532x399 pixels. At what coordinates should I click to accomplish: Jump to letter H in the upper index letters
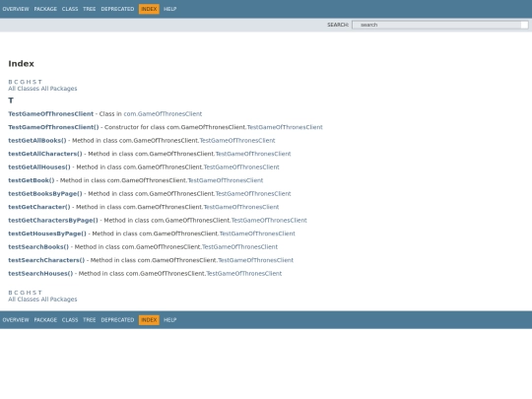click(29, 82)
